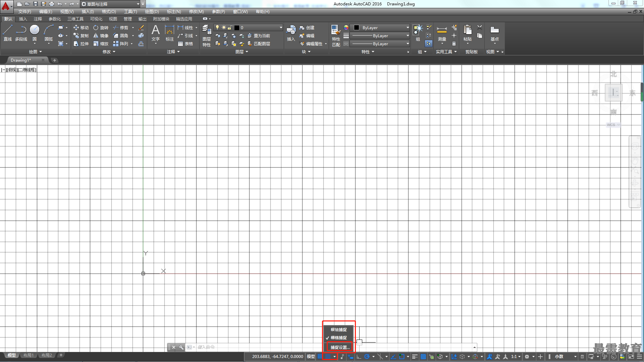Click the Move (移动) tool
Image resolution: width=644 pixels, height=362 pixels.
click(x=81, y=27)
